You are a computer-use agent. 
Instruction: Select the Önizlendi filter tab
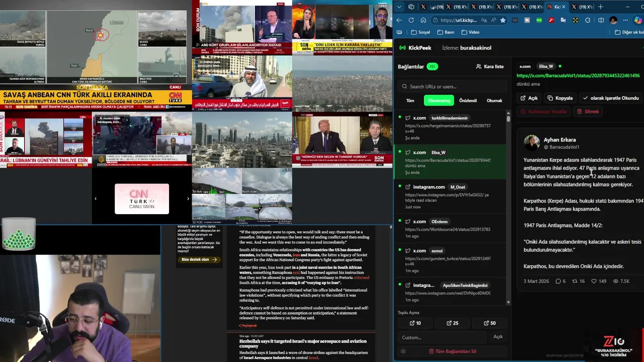(x=468, y=101)
